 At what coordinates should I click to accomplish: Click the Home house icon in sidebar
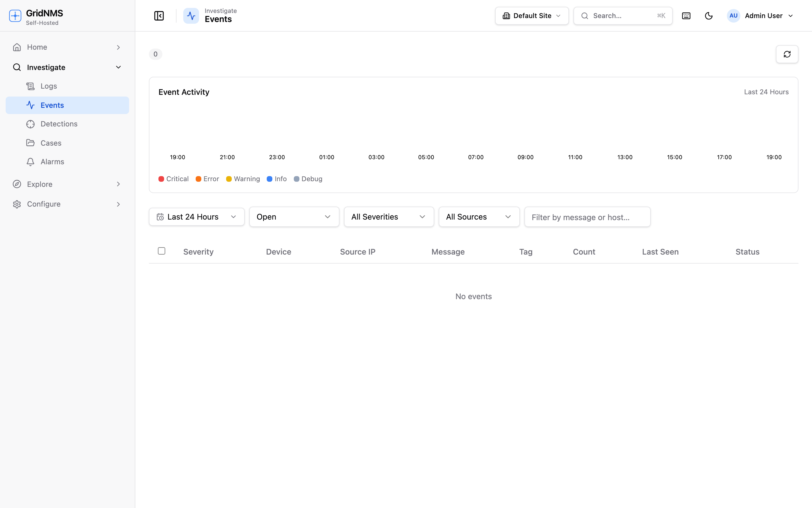click(17, 47)
